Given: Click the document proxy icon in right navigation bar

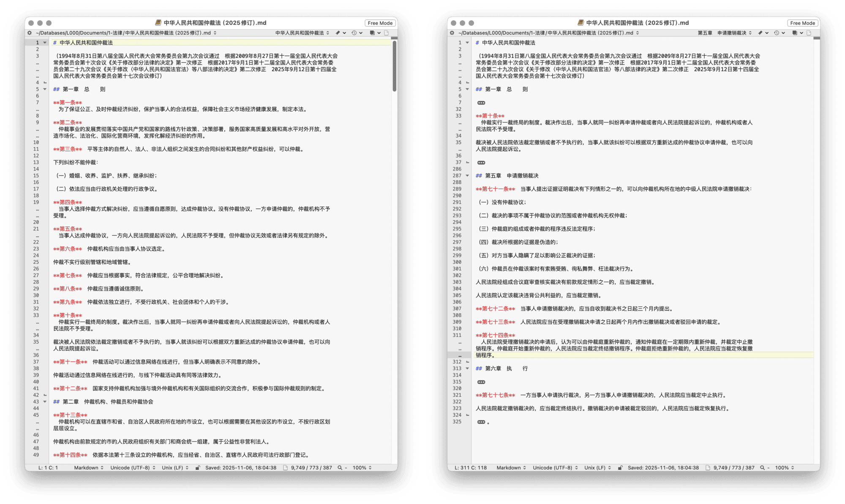Looking at the screenshot, I should tap(809, 33).
